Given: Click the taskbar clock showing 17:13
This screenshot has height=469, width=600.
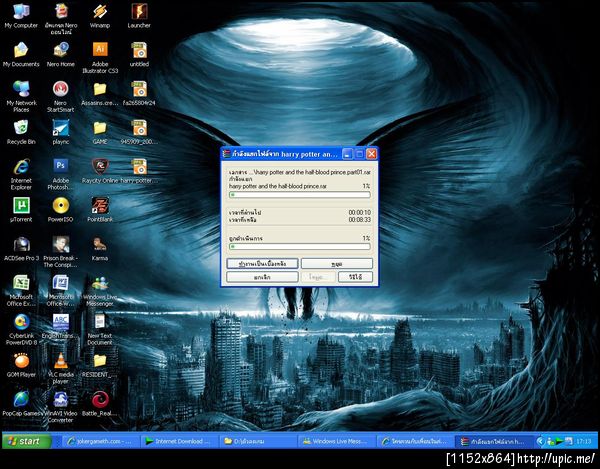Looking at the screenshot, I should click(x=584, y=441).
